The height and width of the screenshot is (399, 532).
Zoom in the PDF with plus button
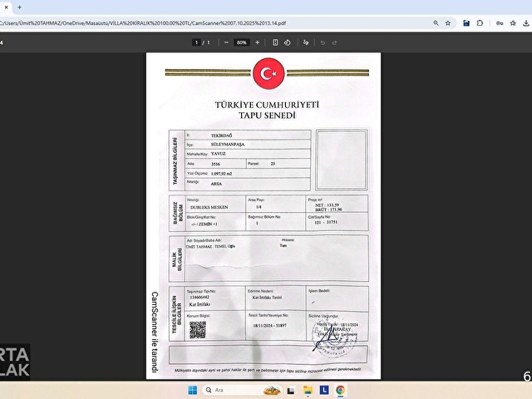tap(257, 42)
